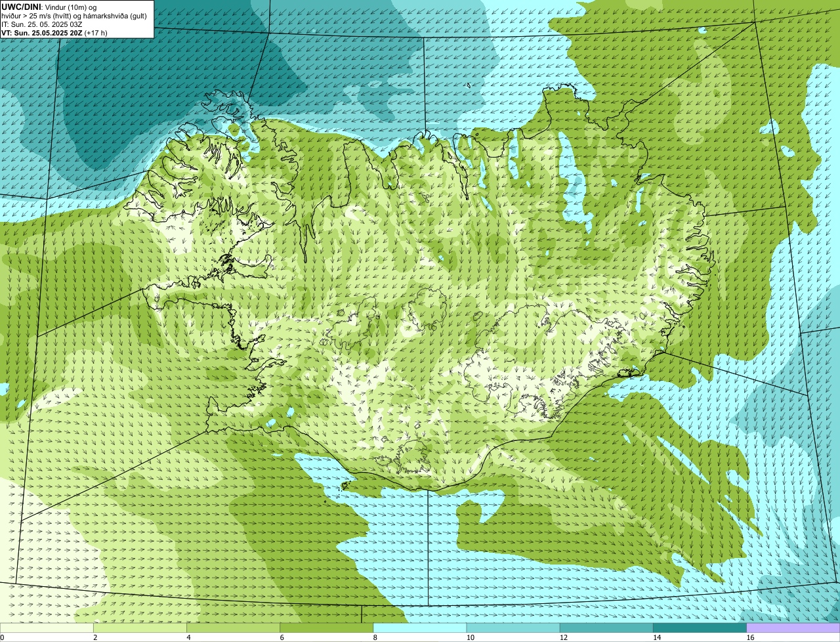Choose the olive green 6–8 m/s legend segment
The image size is (840, 642).
point(326,628)
